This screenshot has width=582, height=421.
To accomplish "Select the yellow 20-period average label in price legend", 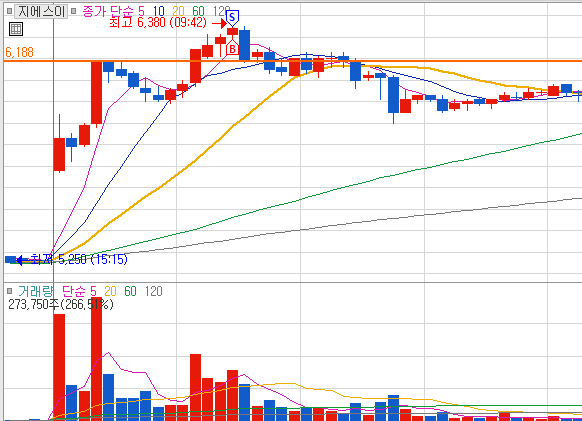I will (179, 12).
